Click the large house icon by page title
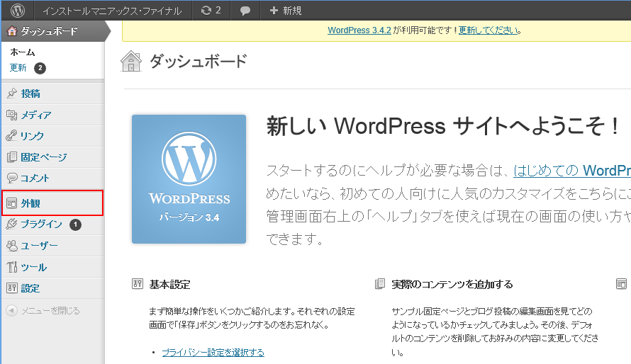 (x=131, y=62)
